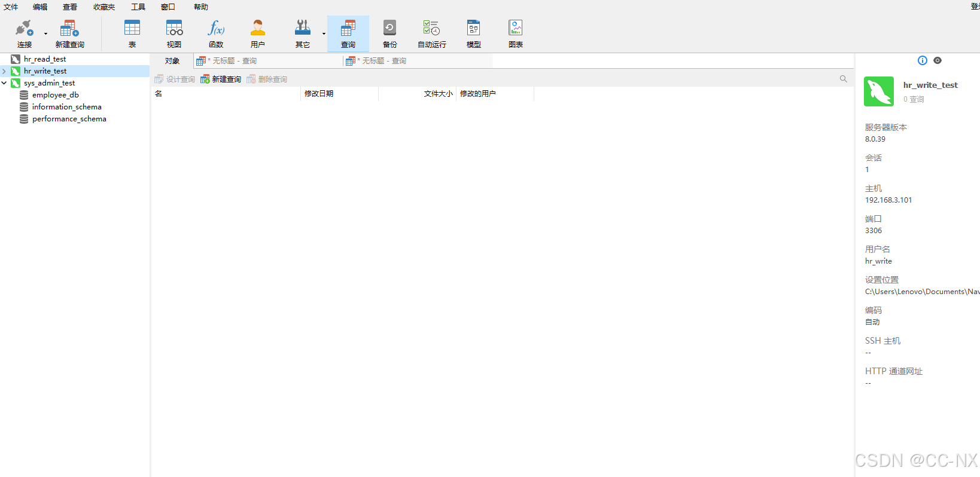Click the settings path C:\Users\Lenovo\Documents

(922, 292)
